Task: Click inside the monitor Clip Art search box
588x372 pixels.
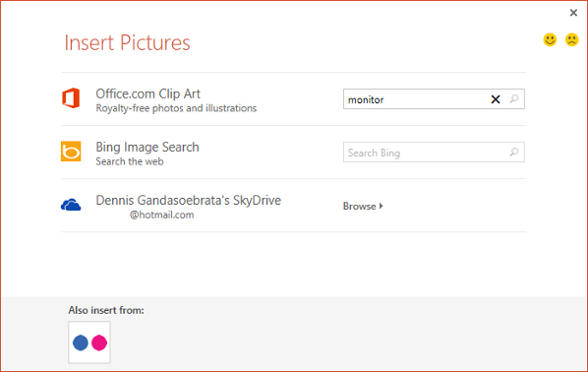Action: 416,99
